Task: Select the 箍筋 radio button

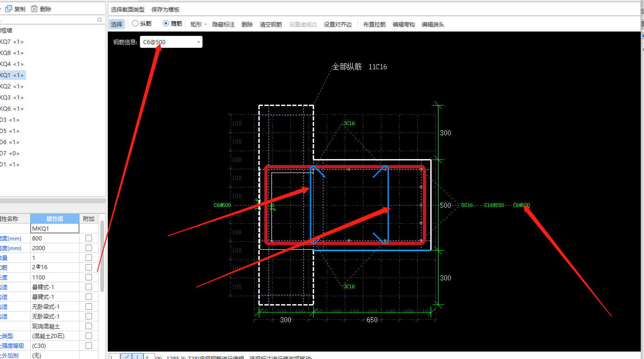Action: coord(166,23)
